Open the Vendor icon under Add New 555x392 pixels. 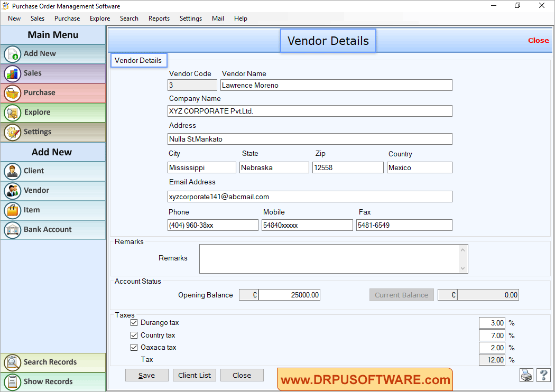pyautogui.click(x=13, y=191)
